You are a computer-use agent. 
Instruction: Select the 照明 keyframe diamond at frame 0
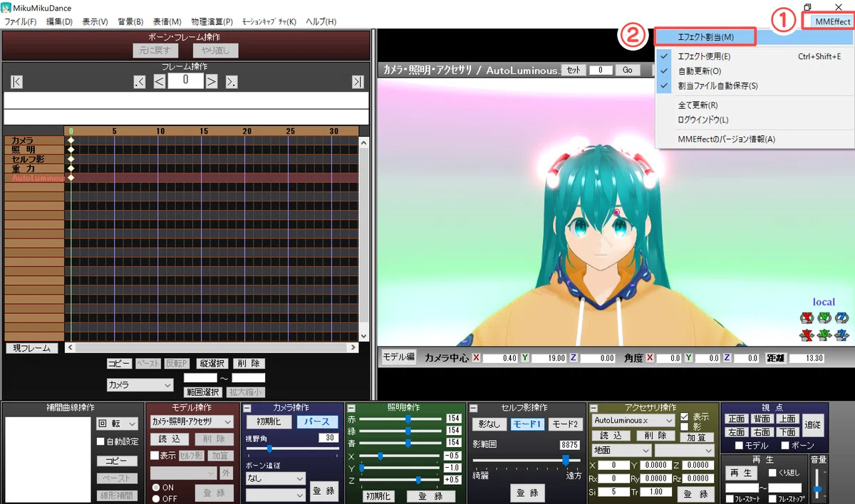coord(71,150)
